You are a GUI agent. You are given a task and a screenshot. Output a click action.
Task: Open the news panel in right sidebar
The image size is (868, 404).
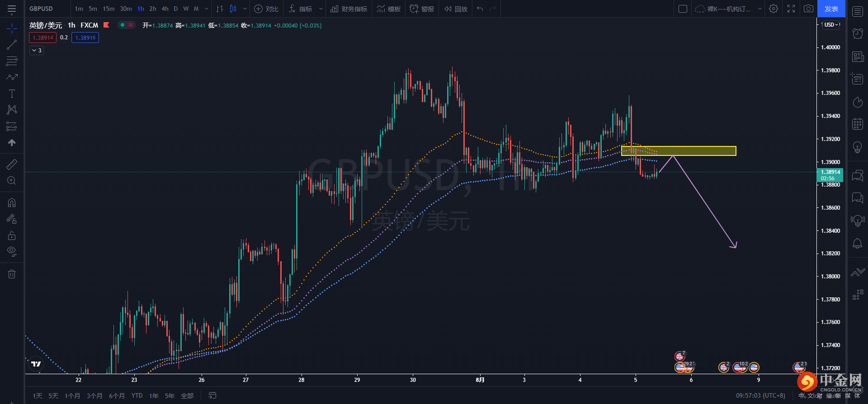click(x=858, y=56)
